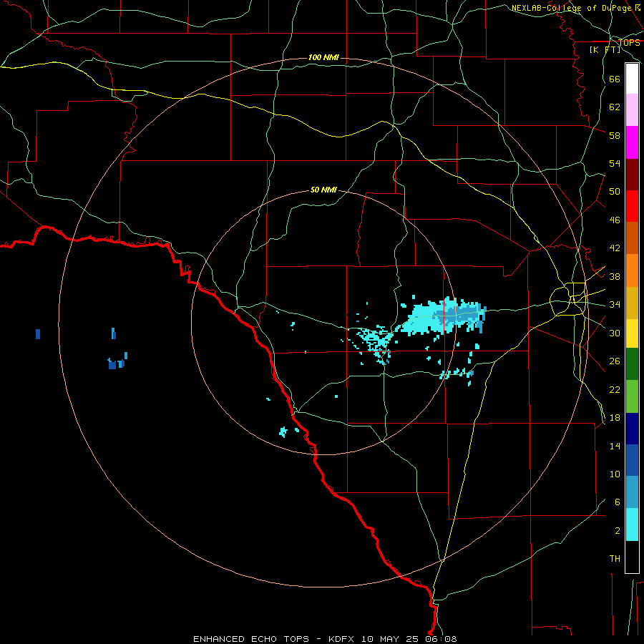Click the white swatch in the tops legend
Image resolution: width=644 pixels, height=644 pixels.
632,79
